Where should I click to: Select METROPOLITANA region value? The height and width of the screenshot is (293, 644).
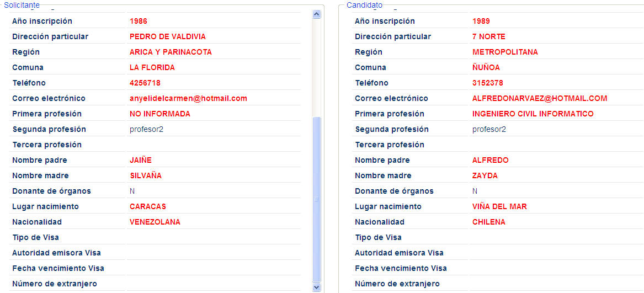(x=505, y=52)
